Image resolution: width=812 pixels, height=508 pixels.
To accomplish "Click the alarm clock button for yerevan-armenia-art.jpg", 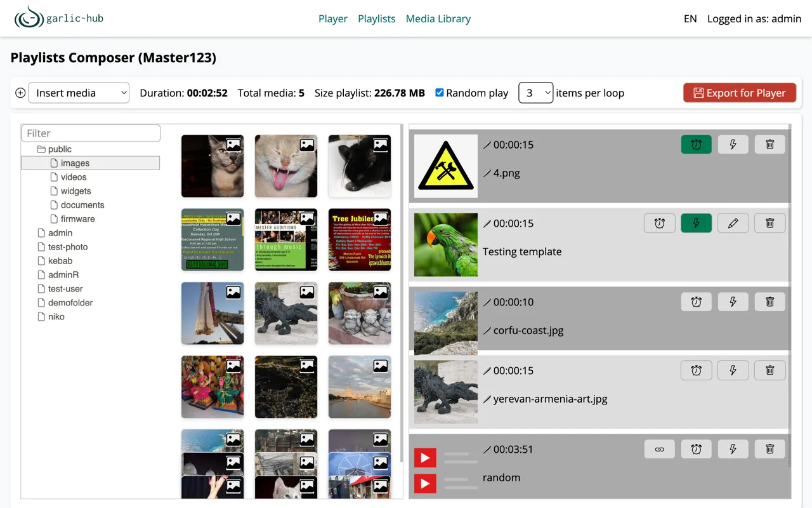I will pos(697,370).
